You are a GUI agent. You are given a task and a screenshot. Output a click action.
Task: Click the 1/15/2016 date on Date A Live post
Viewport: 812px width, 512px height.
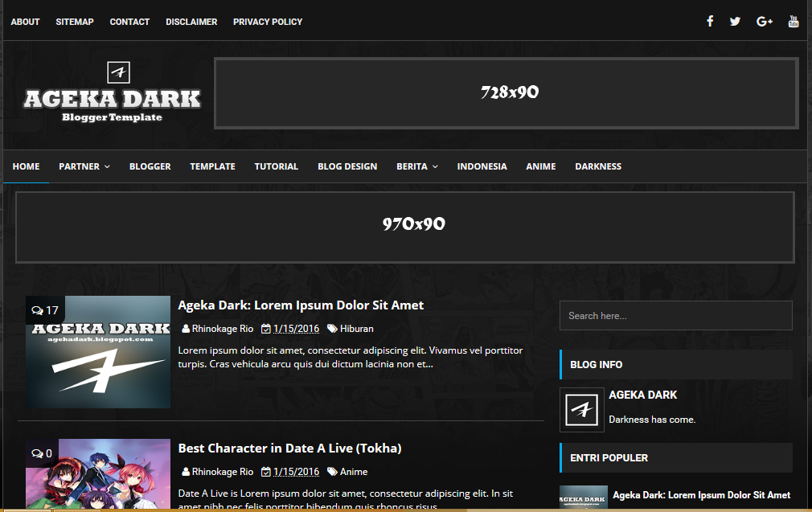pyautogui.click(x=296, y=472)
